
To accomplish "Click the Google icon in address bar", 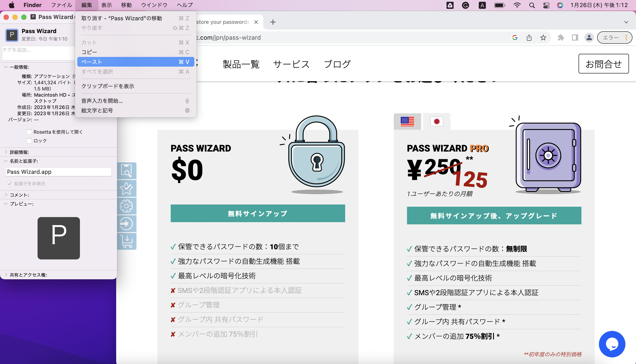I will click(x=515, y=38).
